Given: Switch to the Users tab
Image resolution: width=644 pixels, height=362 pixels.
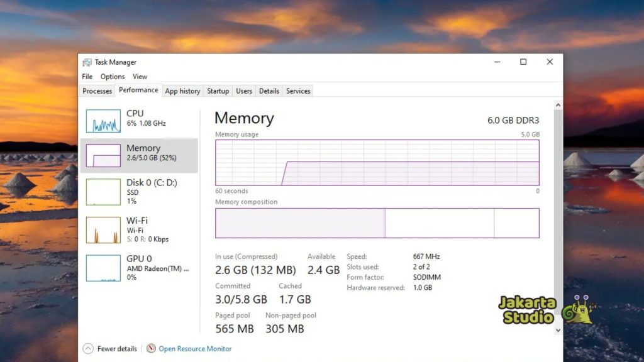Looking at the screenshot, I should (244, 91).
